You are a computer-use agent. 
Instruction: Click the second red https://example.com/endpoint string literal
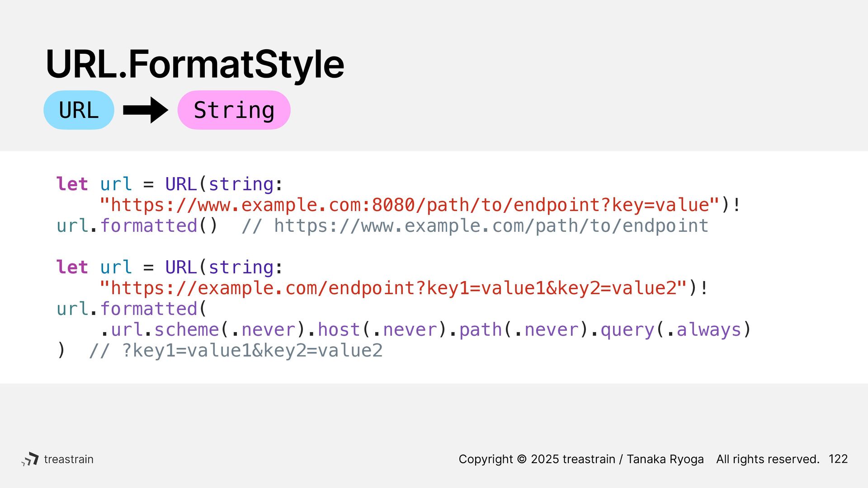(393, 288)
